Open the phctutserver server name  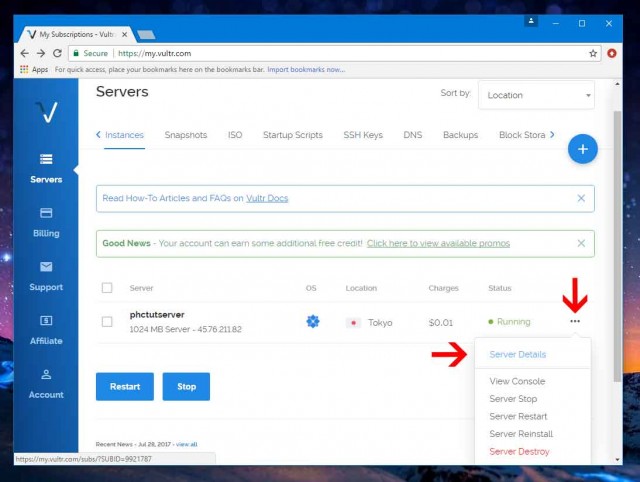pos(157,315)
